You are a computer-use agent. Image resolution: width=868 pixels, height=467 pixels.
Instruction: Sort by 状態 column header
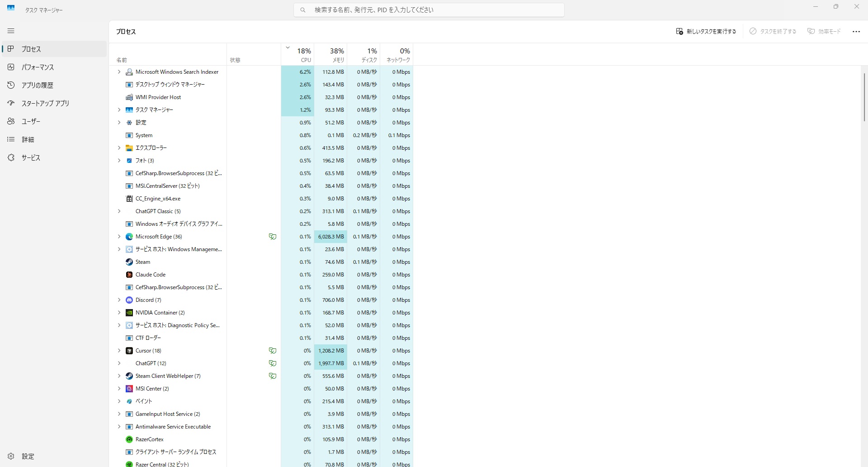254,54
